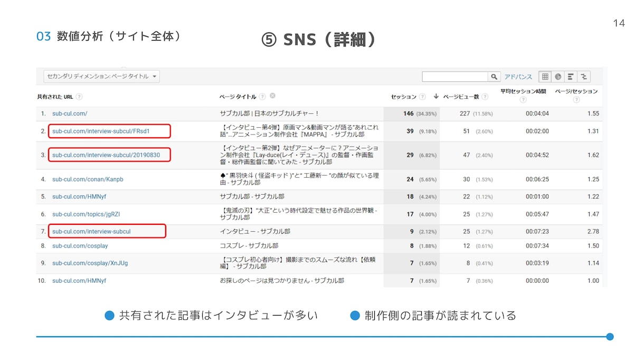
Task: Select the pages per session 2.78 cell
Action: point(593,232)
